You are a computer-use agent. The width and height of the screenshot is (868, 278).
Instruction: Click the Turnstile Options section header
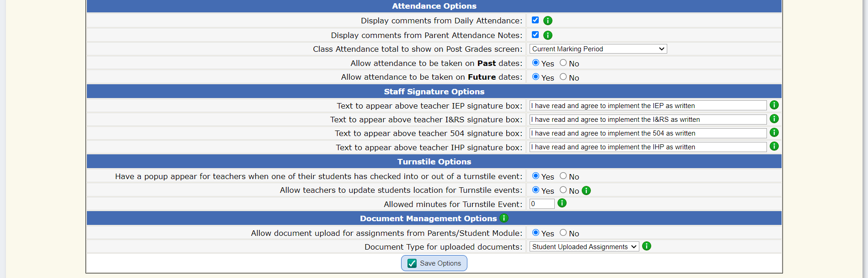pos(434,161)
